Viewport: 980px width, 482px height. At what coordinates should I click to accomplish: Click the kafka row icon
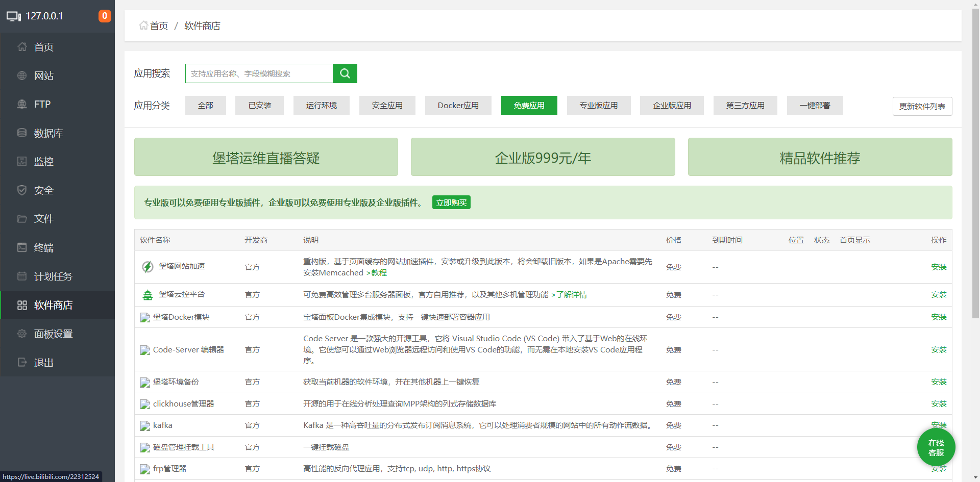pyautogui.click(x=145, y=426)
